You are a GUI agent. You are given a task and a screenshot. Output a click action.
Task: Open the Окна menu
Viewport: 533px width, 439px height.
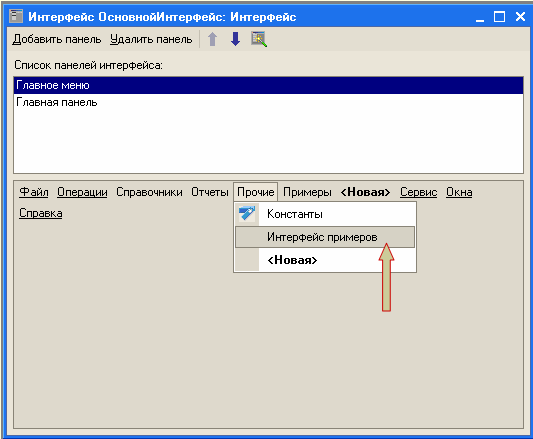click(x=459, y=192)
